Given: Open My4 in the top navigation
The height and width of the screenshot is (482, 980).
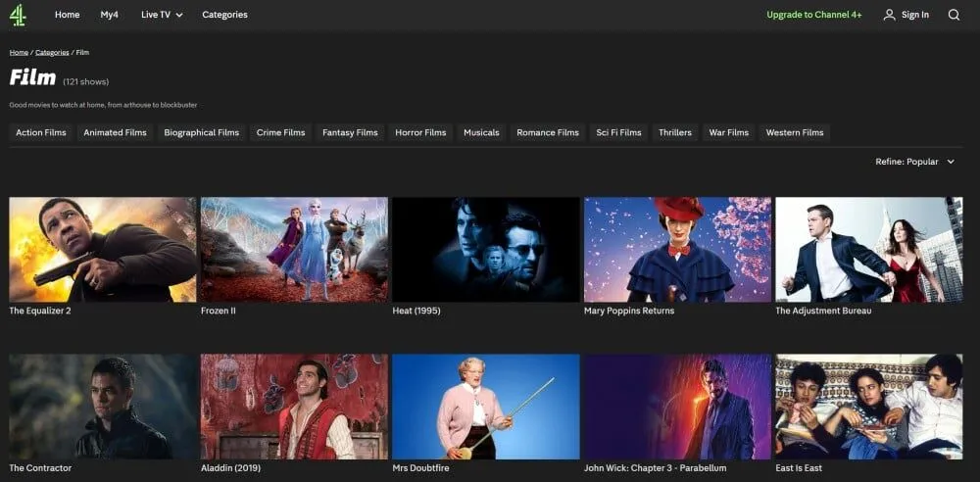Looking at the screenshot, I should click(110, 15).
